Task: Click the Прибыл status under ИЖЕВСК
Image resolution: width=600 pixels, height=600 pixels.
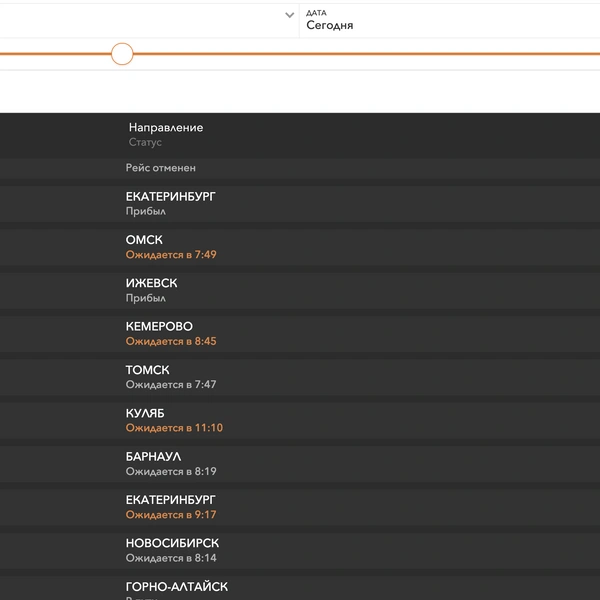Action: [146, 298]
